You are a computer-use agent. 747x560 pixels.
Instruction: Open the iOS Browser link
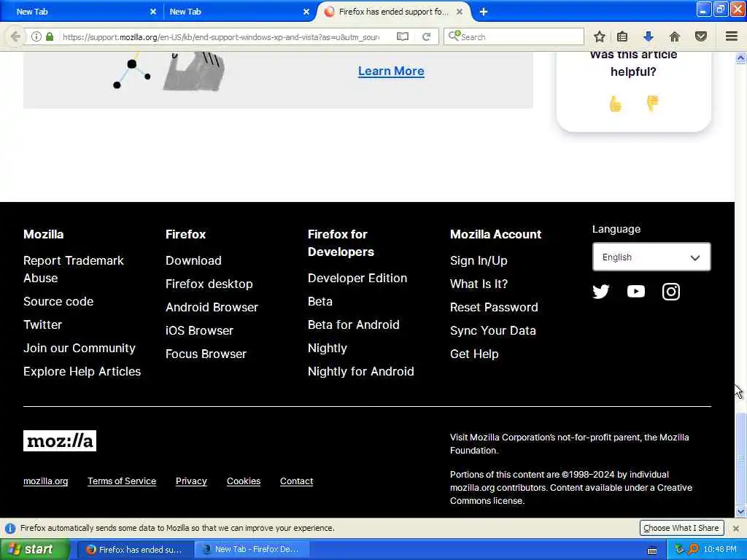200,330
